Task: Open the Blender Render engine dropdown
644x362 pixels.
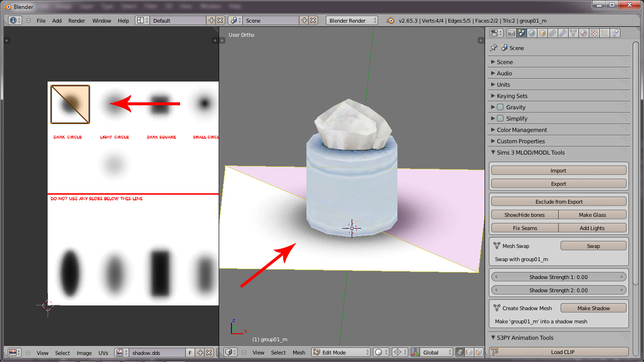Action: coord(352,21)
